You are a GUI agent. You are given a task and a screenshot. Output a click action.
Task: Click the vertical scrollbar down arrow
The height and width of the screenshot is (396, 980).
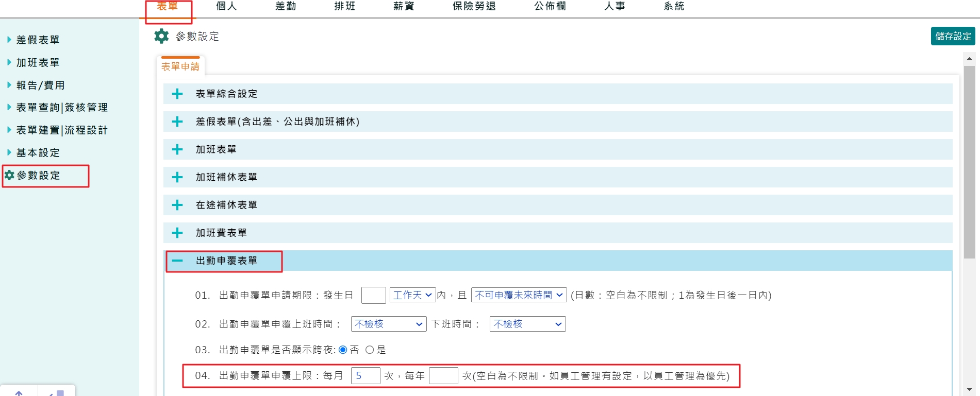[969, 389]
